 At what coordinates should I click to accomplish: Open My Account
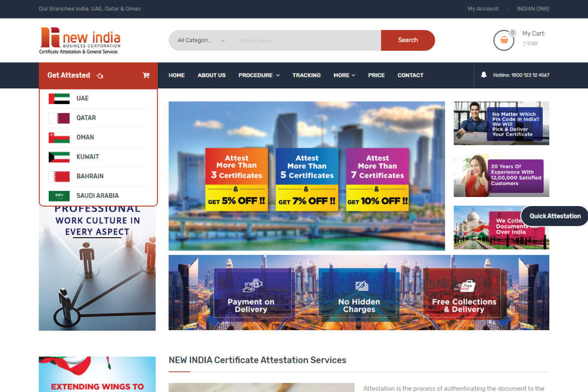[x=483, y=9]
